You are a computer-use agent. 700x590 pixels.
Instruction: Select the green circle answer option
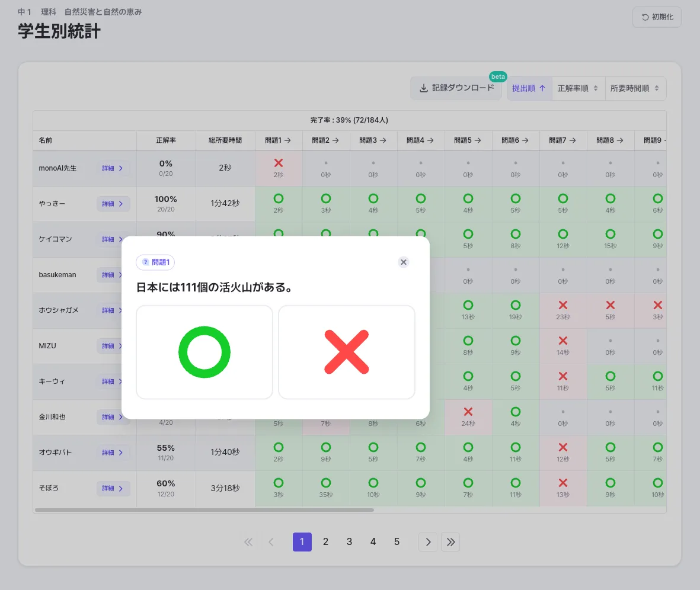(x=204, y=352)
